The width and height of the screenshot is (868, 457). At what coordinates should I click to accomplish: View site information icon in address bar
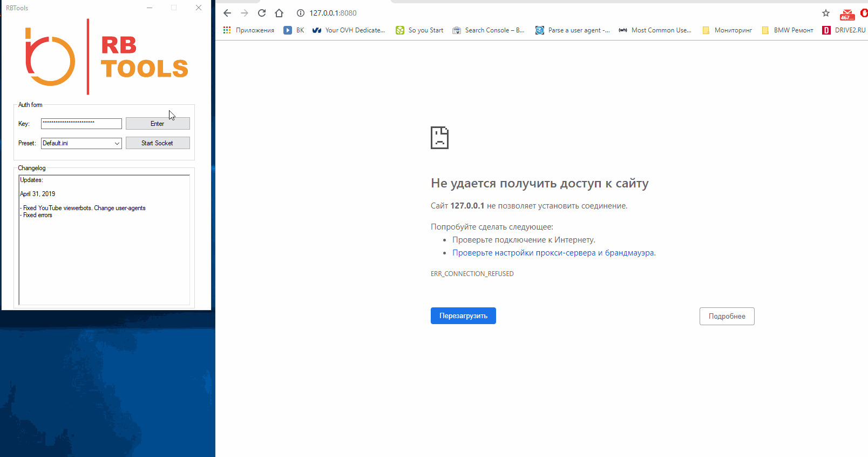(301, 13)
